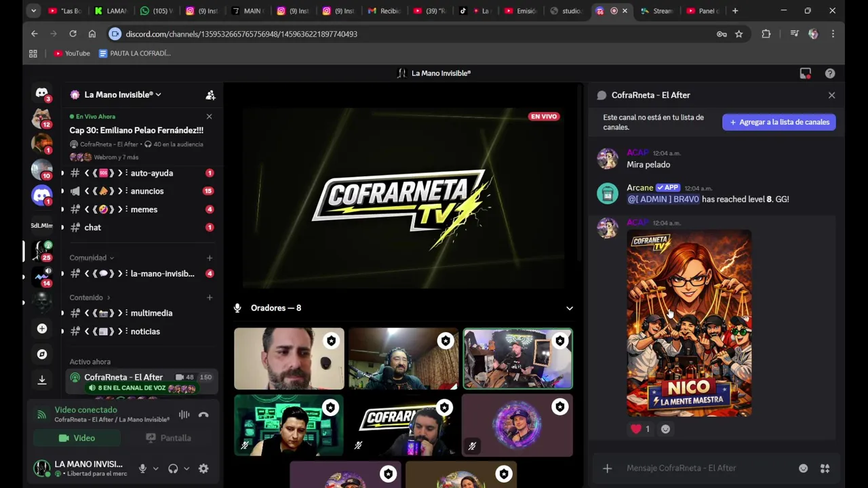
Task: Click the @[ ADMIN ] BR4V0 mention
Action: click(663, 199)
